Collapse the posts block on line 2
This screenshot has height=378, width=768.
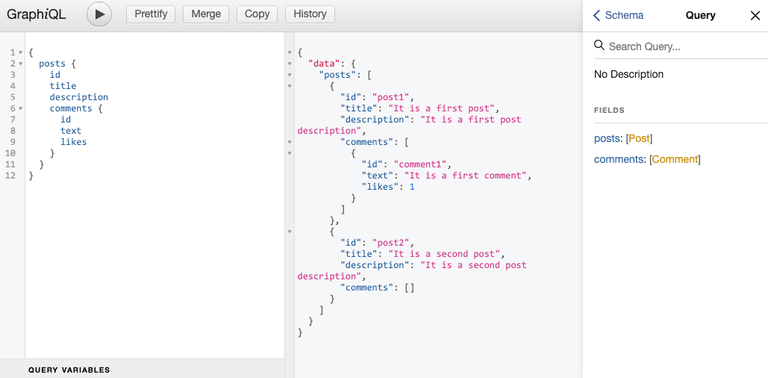21,64
